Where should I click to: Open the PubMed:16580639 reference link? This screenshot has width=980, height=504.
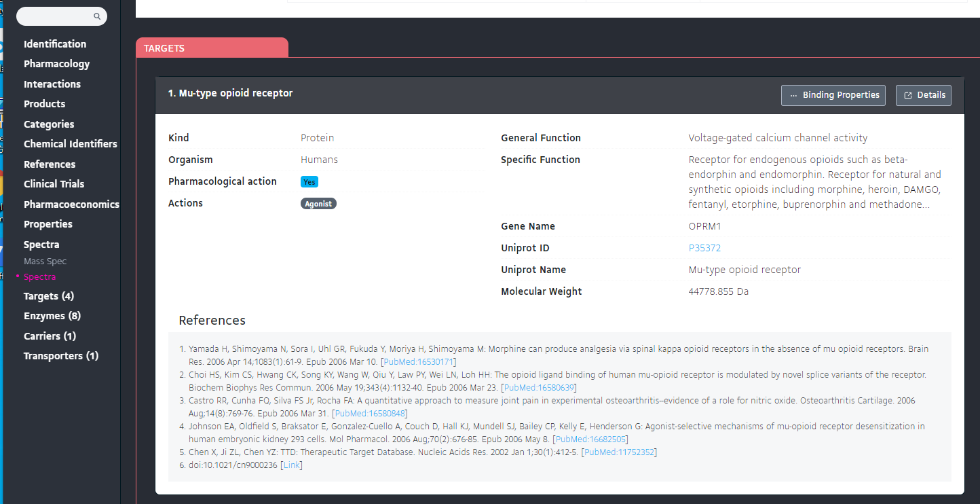tap(538, 388)
